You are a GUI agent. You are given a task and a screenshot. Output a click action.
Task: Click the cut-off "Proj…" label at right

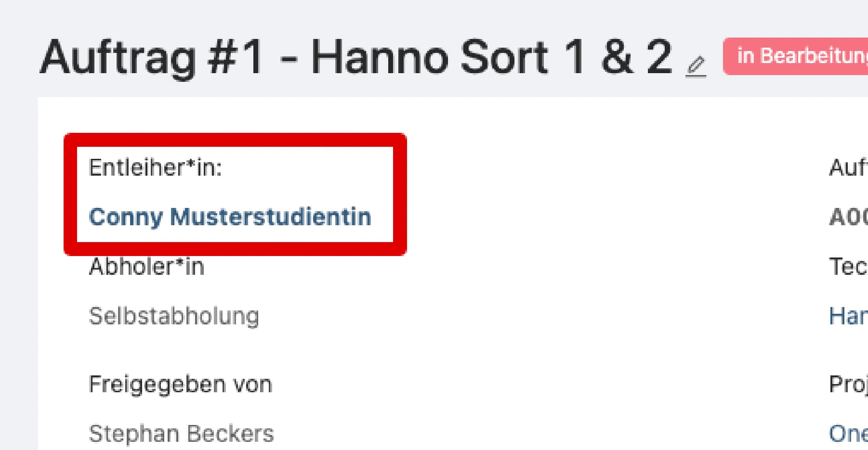(x=848, y=385)
